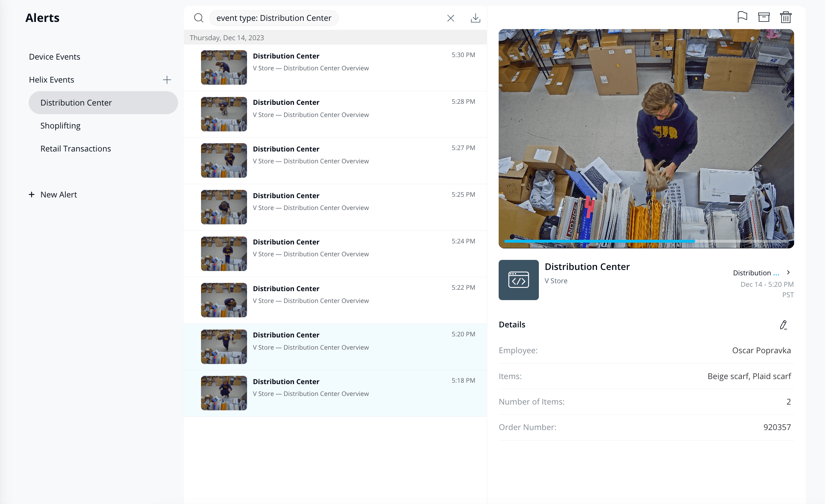Click the search magnifier icon

[x=199, y=18]
